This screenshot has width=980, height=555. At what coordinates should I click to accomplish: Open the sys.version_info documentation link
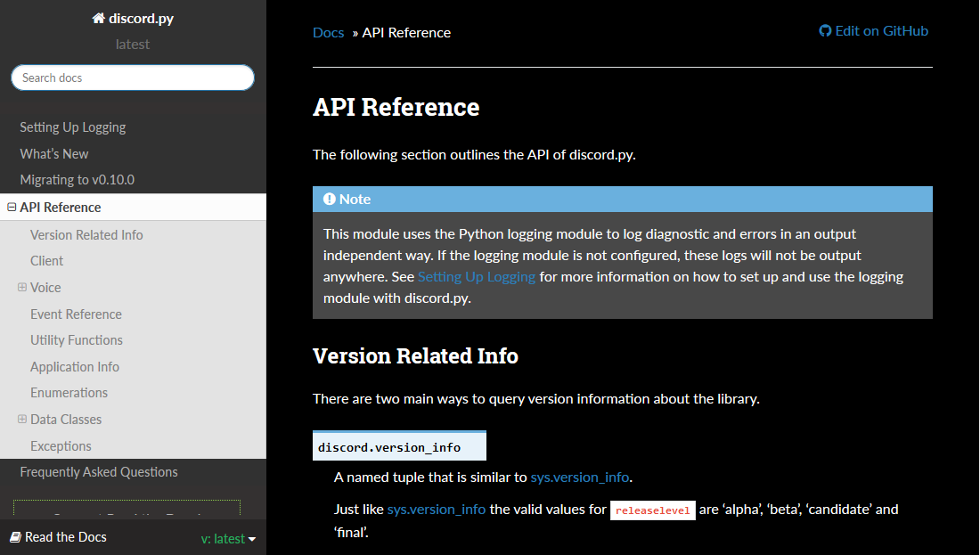tap(580, 477)
